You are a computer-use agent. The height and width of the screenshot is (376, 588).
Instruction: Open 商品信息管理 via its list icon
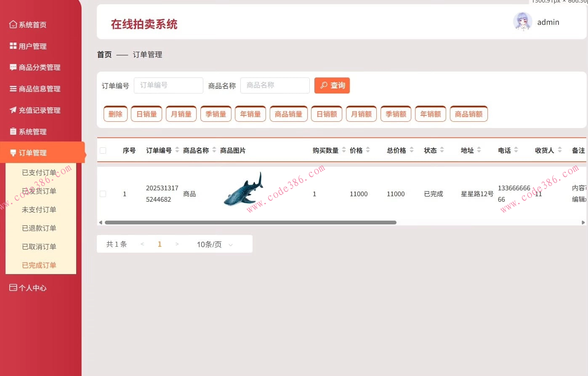13,89
